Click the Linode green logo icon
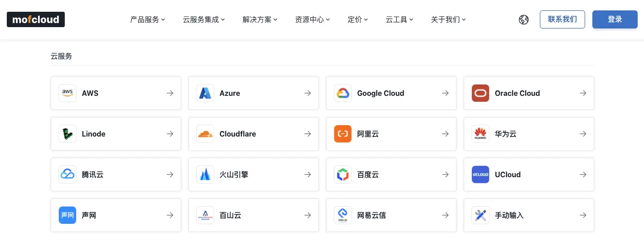 [67, 134]
